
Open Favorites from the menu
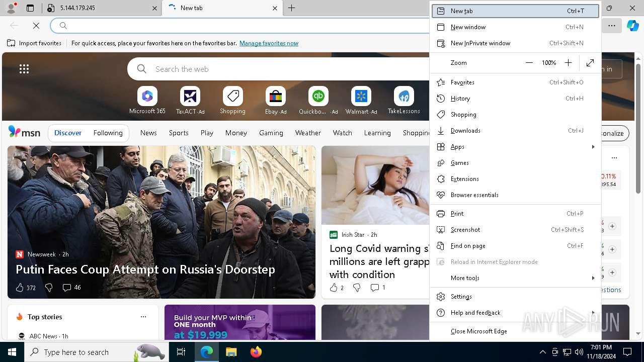(x=516, y=82)
